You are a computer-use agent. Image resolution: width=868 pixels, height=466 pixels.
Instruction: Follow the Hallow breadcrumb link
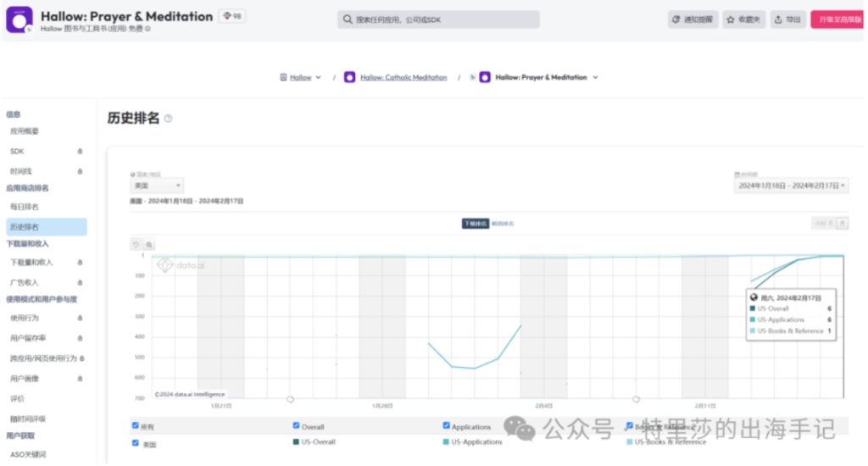[301, 77]
